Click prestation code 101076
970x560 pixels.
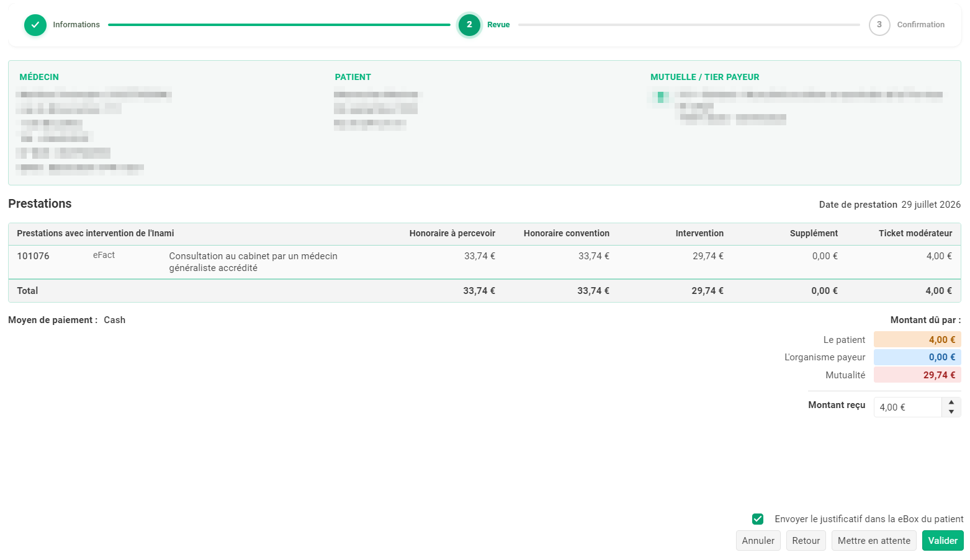coord(33,256)
